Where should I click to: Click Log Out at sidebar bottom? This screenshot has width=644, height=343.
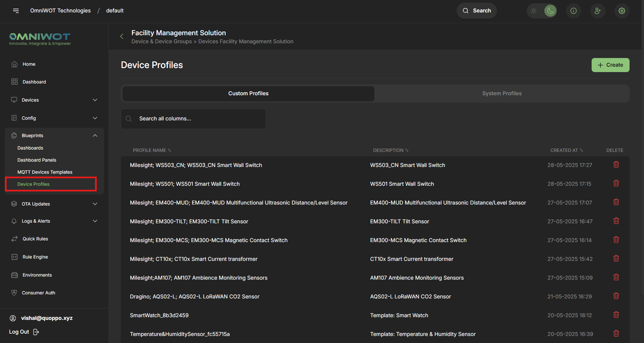(x=18, y=332)
